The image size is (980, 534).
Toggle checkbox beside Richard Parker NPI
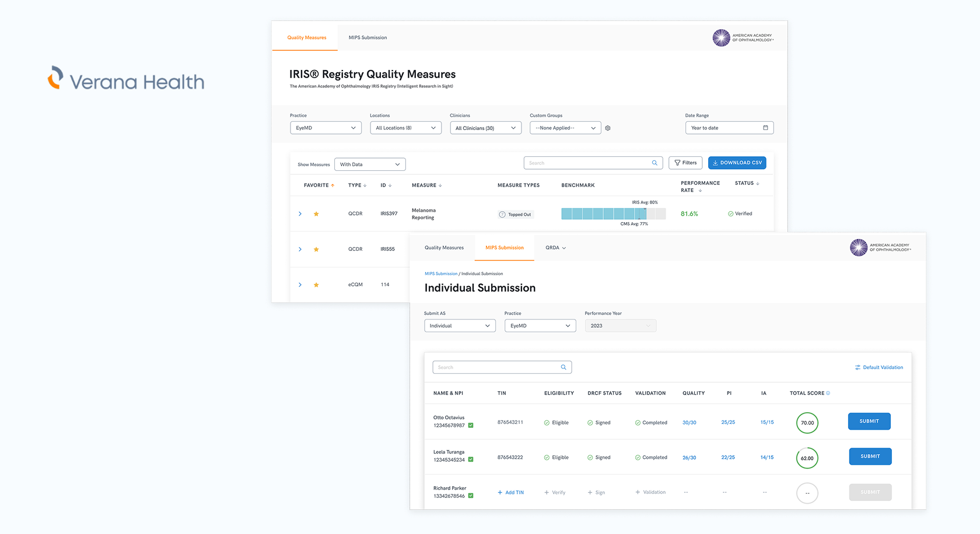click(x=471, y=496)
